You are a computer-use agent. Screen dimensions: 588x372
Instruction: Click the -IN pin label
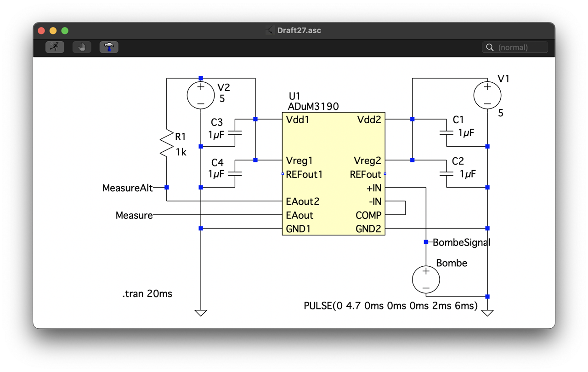(x=375, y=202)
